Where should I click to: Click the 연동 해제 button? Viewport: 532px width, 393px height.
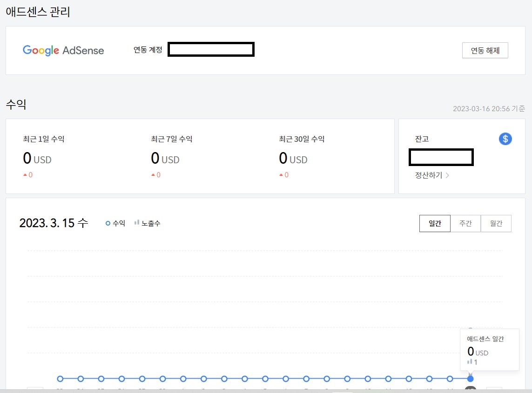pos(485,50)
